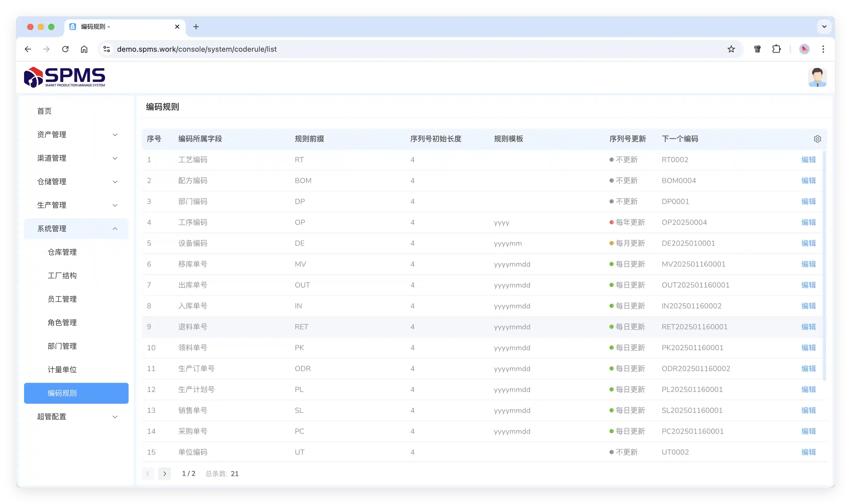The width and height of the screenshot is (851, 504).
Task: Go to the browser home page
Action: [x=84, y=49]
